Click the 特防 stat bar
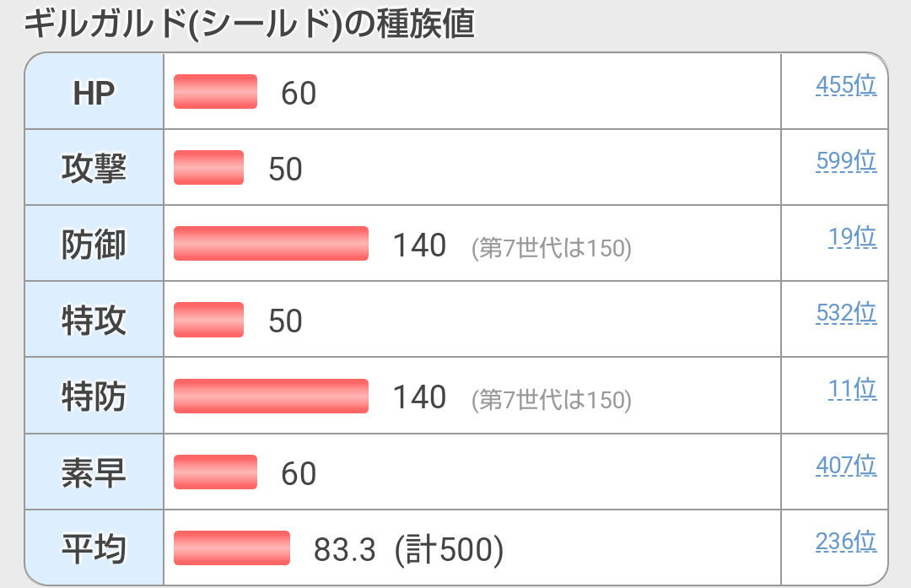 271,396
